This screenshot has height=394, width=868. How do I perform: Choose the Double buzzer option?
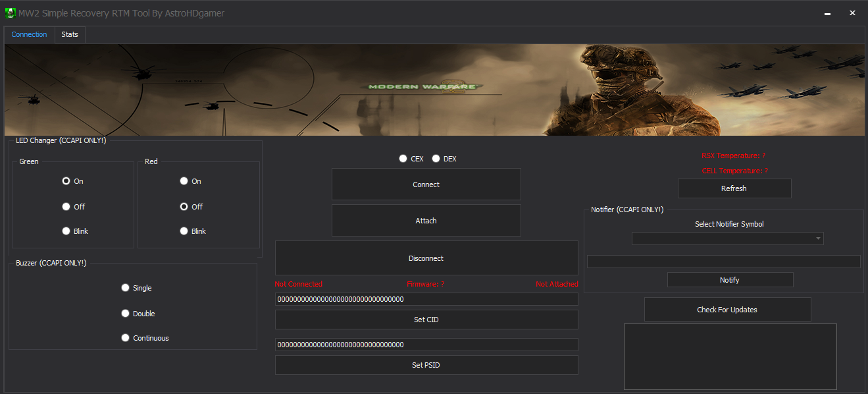(138, 314)
